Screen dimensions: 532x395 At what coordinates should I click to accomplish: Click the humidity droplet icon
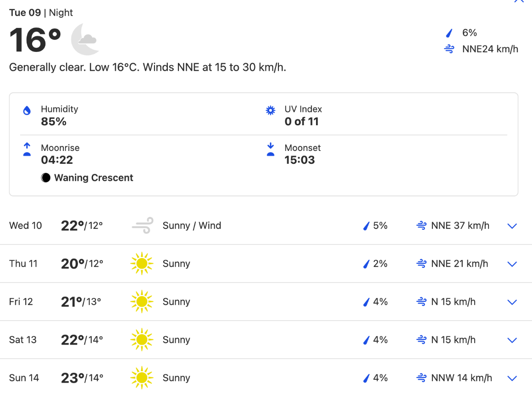pos(27,110)
